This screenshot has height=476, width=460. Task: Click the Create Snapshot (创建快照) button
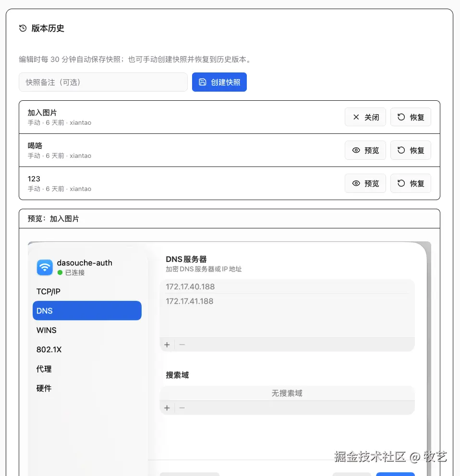(219, 82)
